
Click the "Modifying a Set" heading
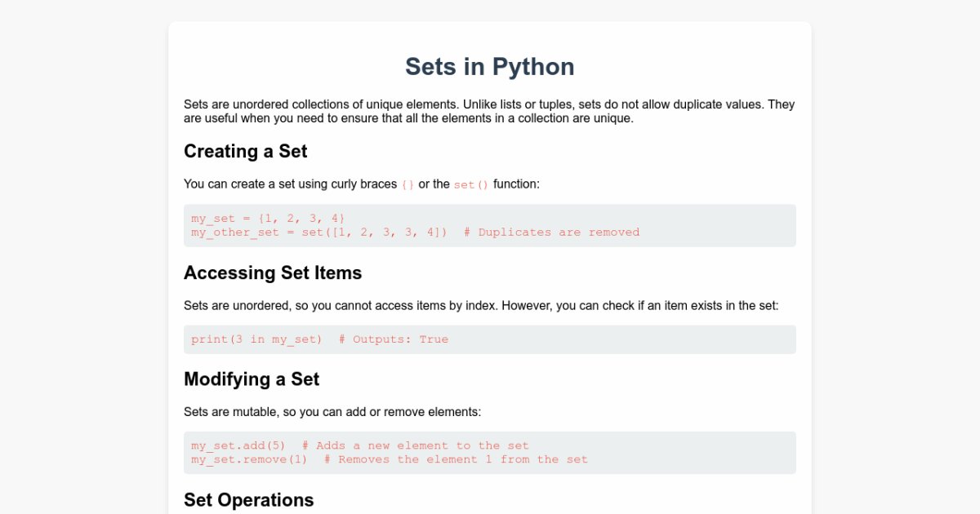click(x=252, y=379)
